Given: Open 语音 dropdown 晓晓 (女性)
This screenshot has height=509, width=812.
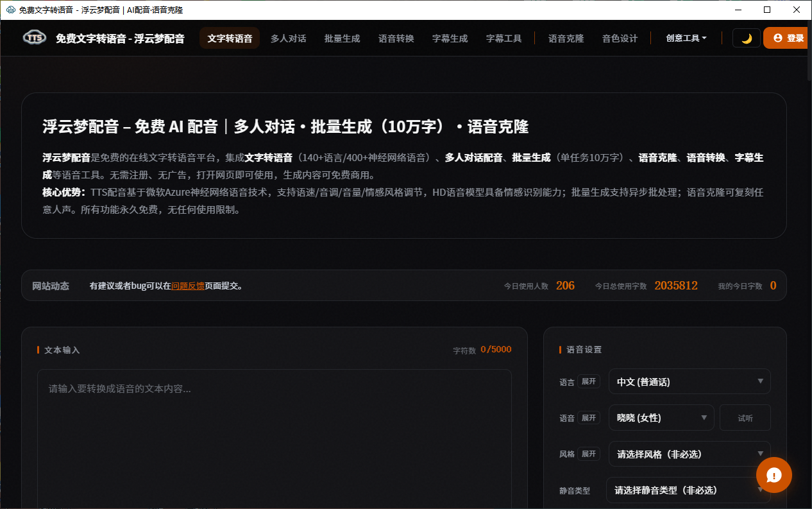Looking at the screenshot, I should pos(661,417).
